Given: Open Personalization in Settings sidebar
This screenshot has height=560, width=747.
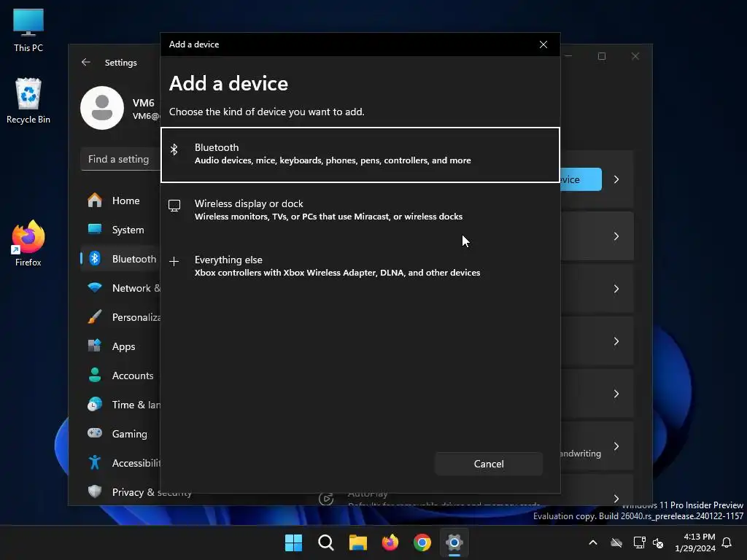Looking at the screenshot, I should tap(121, 317).
